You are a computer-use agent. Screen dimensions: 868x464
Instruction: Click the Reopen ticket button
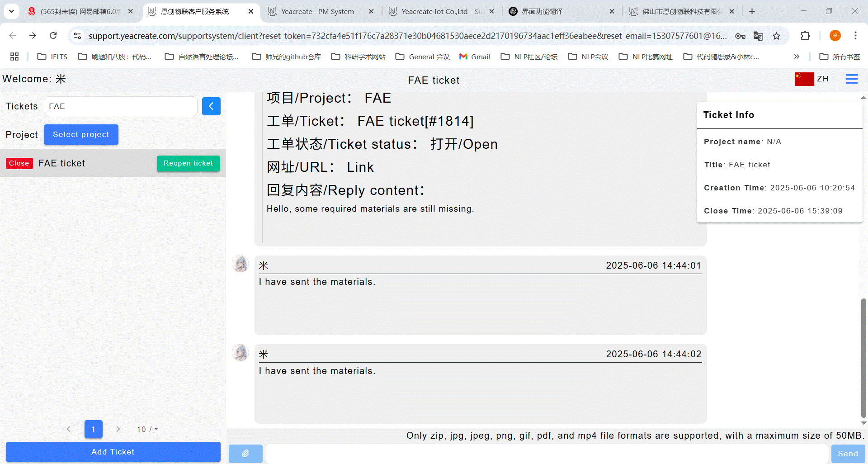click(188, 163)
